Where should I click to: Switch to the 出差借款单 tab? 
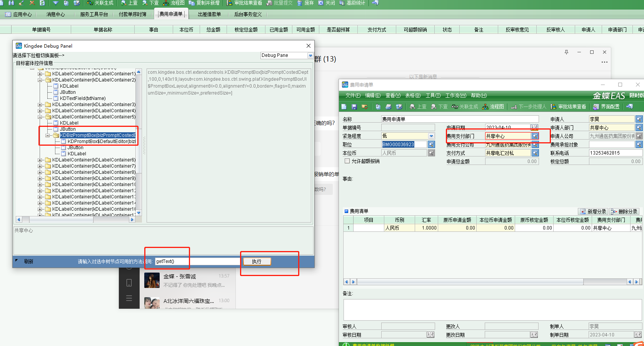[209, 14]
